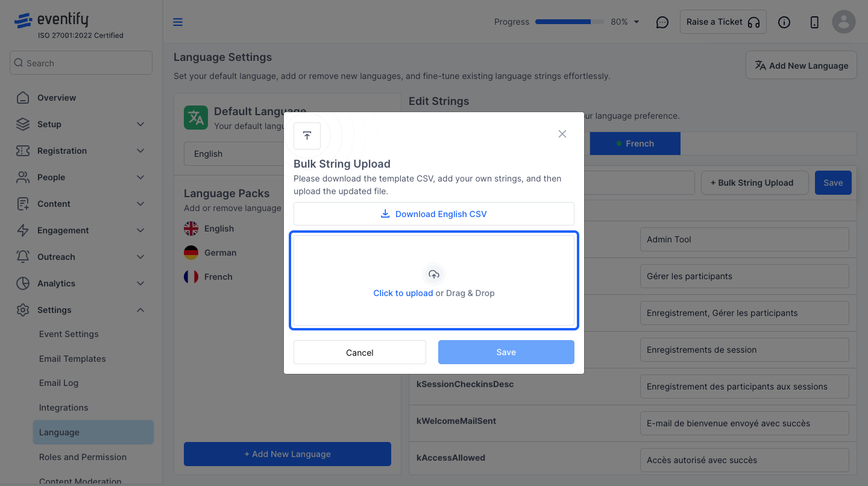
Task: Collapse the Settings menu chevron
Action: click(x=140, y=310)
